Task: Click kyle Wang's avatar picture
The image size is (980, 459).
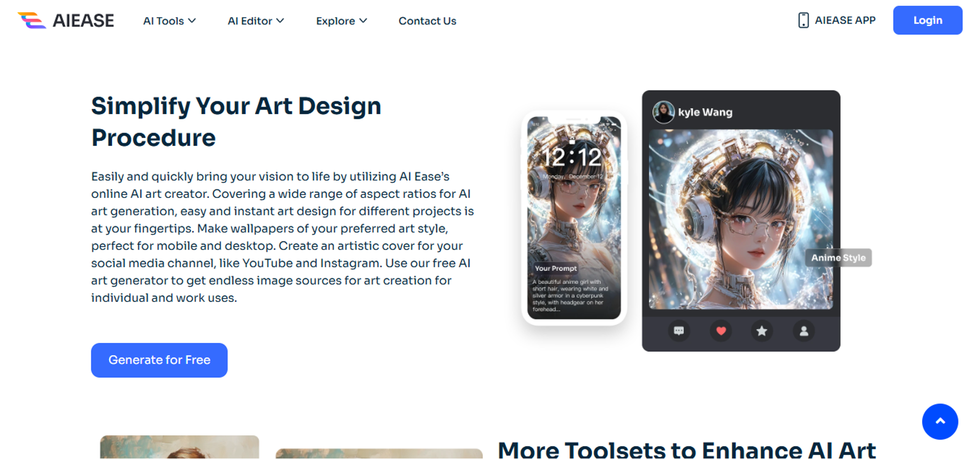Action: tap(664, 112)
